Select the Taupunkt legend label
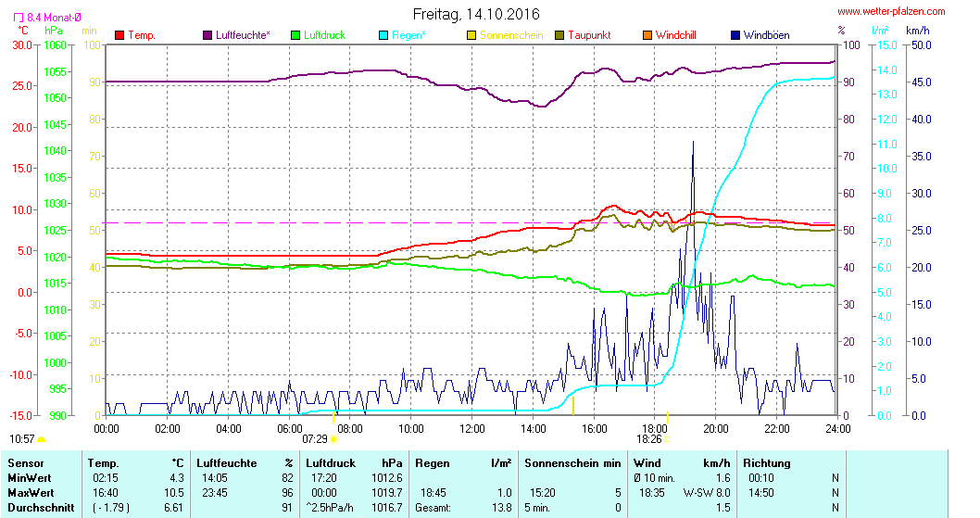Viewport: 980px width, 518px height. click(x=589, y=35)
